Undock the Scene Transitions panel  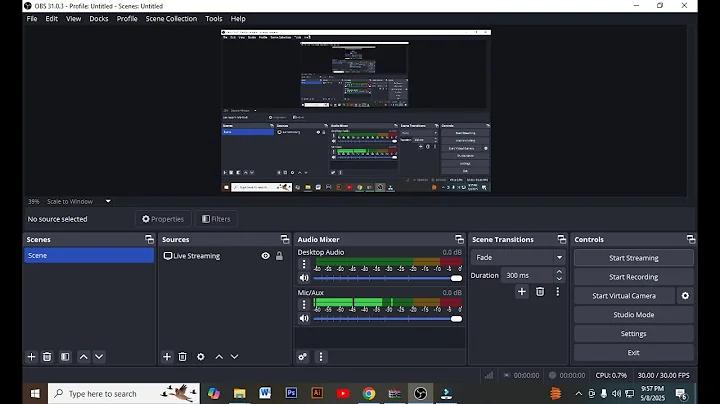[x=562, y=239]
